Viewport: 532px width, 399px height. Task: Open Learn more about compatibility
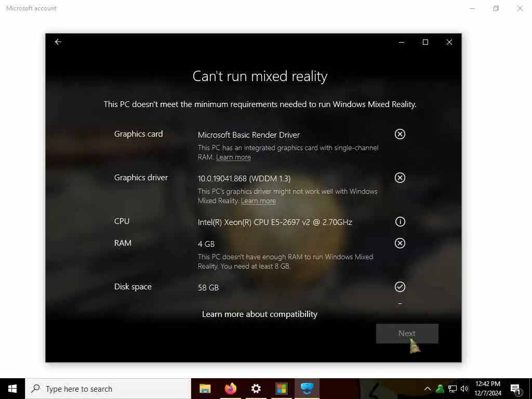coord(260,314)
